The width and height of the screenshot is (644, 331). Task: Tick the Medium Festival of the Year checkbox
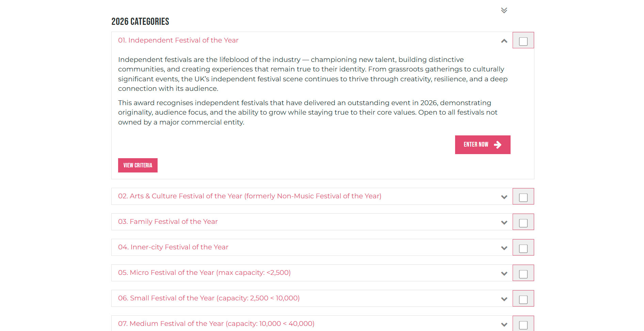coord(523,325)
